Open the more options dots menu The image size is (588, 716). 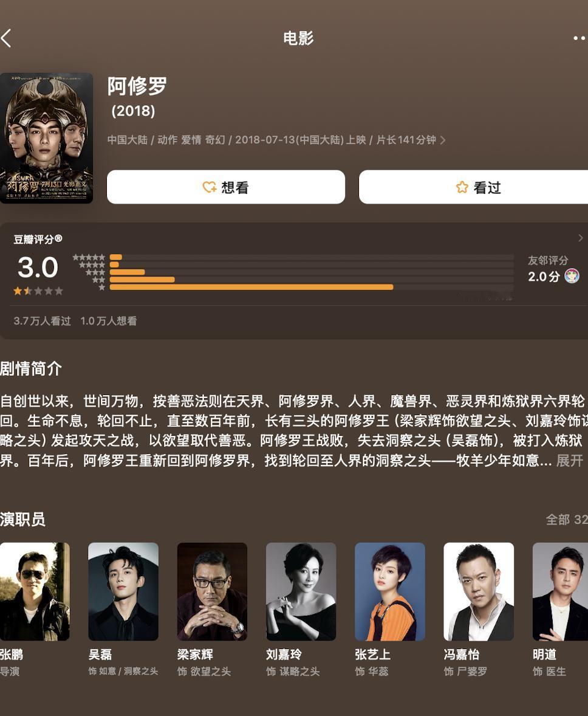click(x=579, y=38)
